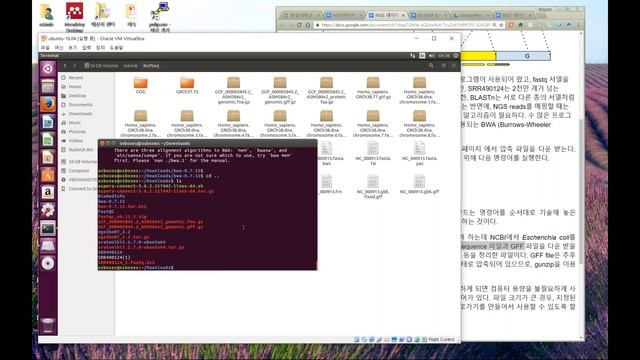The width and height of the screenshot is (640, 360).
Task: Reload the Chrome page
Action: point(299,25)
